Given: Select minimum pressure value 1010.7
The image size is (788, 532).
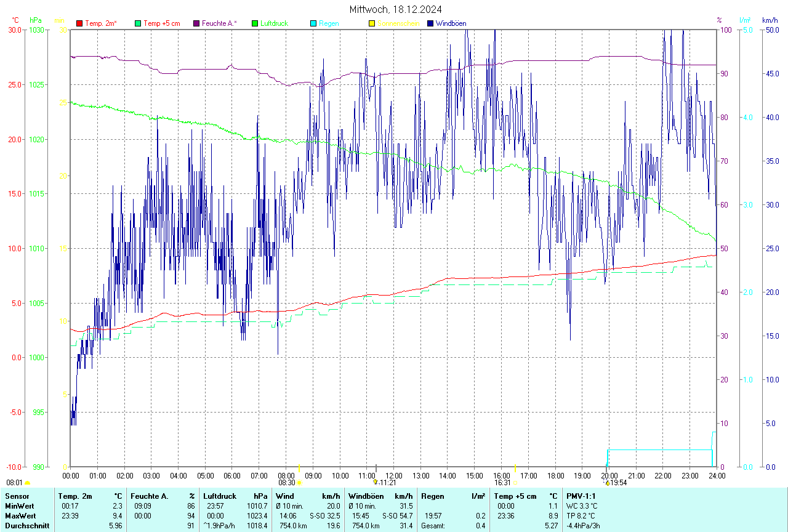Looking at the screenshot, I should [x=258, y=506].
